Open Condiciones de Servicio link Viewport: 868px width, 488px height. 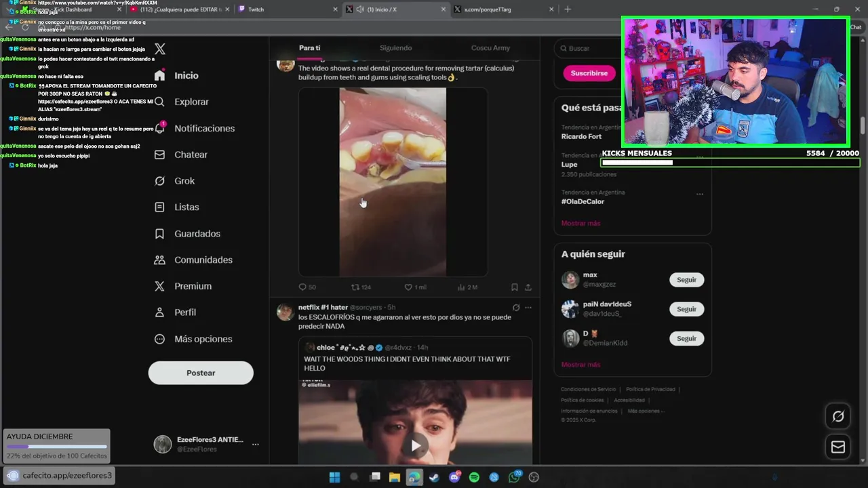[588, 389]
